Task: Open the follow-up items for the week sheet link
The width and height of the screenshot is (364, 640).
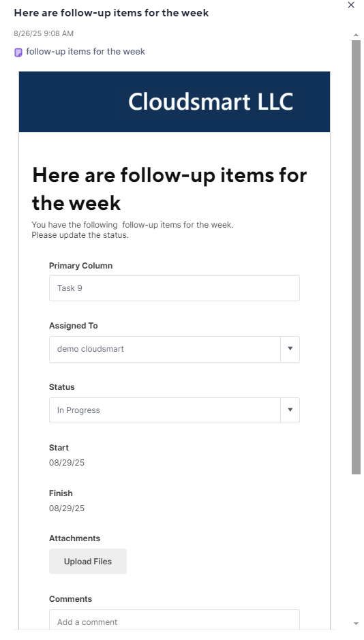Action: pyautogui.click(x=85, y=51)
